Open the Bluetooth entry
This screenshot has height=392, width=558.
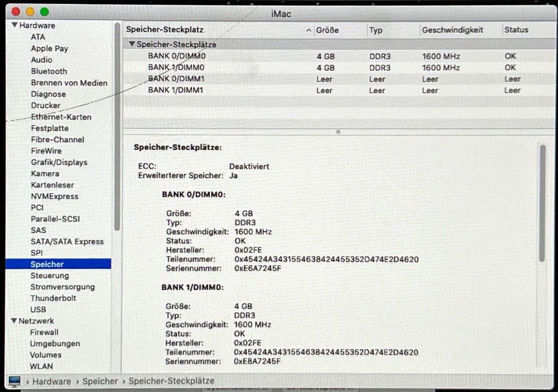[x=49, y=71]
